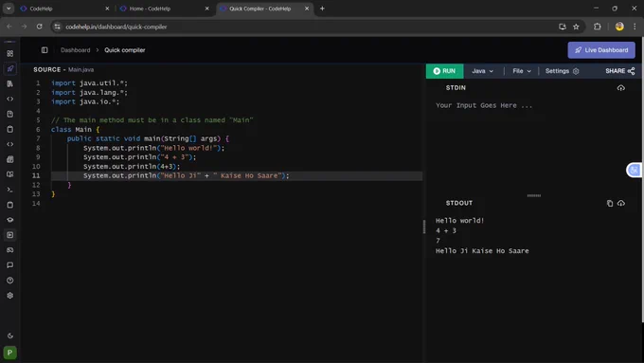The width and height of the screenshot is (644, 363).
Task: Click the terminal prompt sidebar icon
Action: 9,190
